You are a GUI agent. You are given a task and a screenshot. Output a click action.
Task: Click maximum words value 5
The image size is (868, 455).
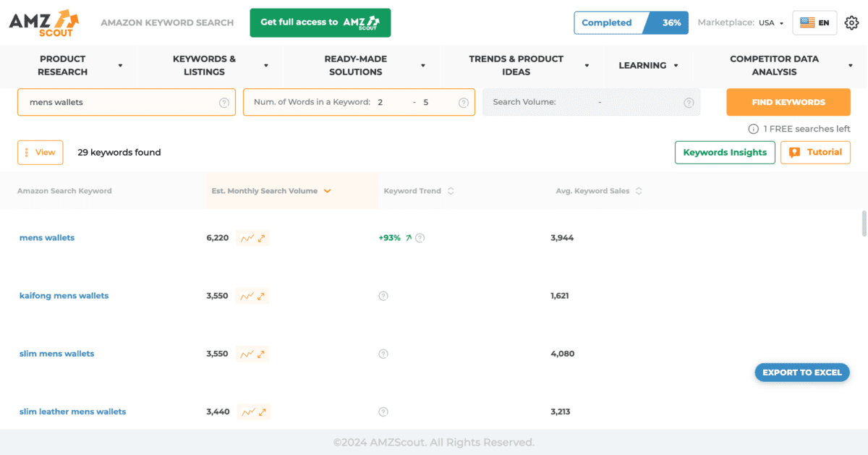(426, 103)
